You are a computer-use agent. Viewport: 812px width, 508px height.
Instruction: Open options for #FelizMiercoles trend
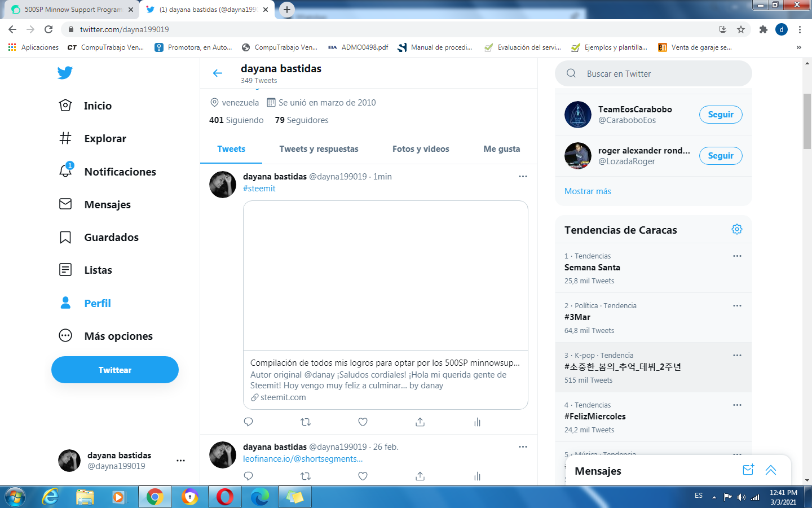click(x=737, y=405)
